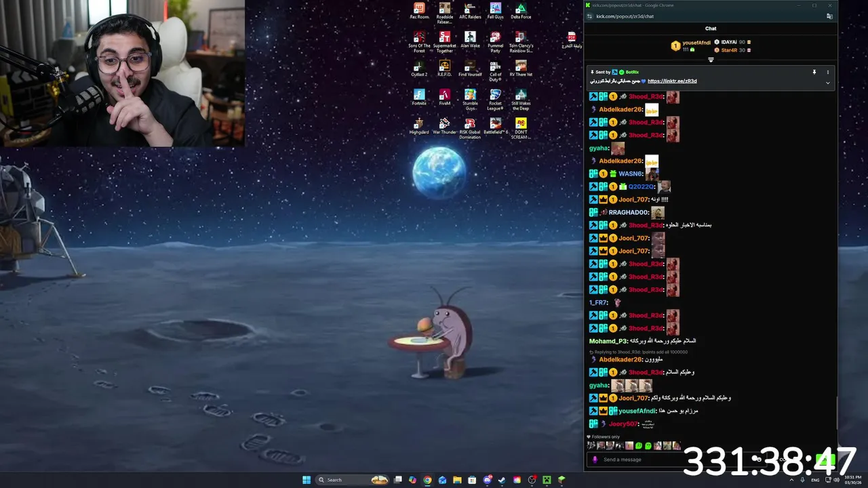The height and width of the screenshot is (488, 868).
Task: Open the taskbar clock showing 10:51 PM
Action: pyautogui.click(x=853, y=480)
